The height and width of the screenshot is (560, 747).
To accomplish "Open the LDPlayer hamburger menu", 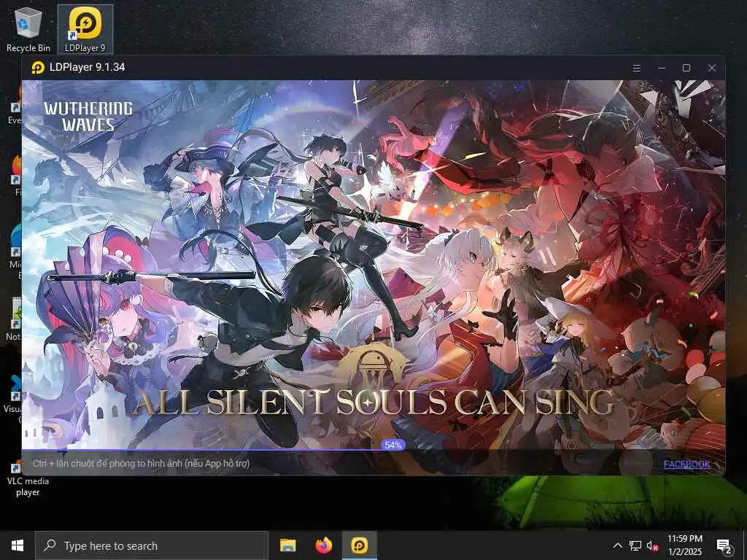I will (636, 68).
